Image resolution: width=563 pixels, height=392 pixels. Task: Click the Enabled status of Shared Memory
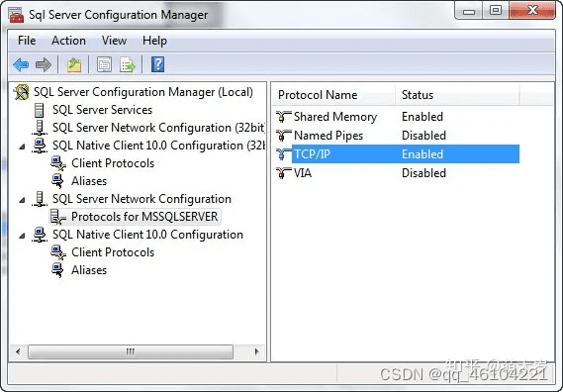point(422,117)
